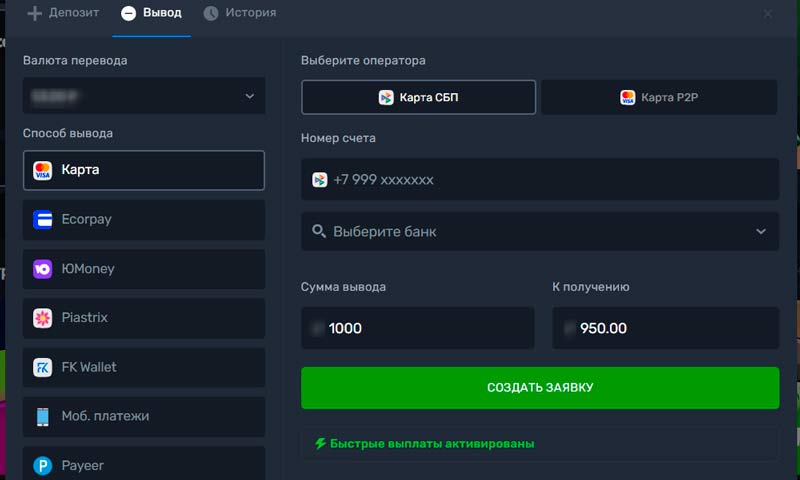
Task: Open the История tab
Action: (x=240, y=13)
